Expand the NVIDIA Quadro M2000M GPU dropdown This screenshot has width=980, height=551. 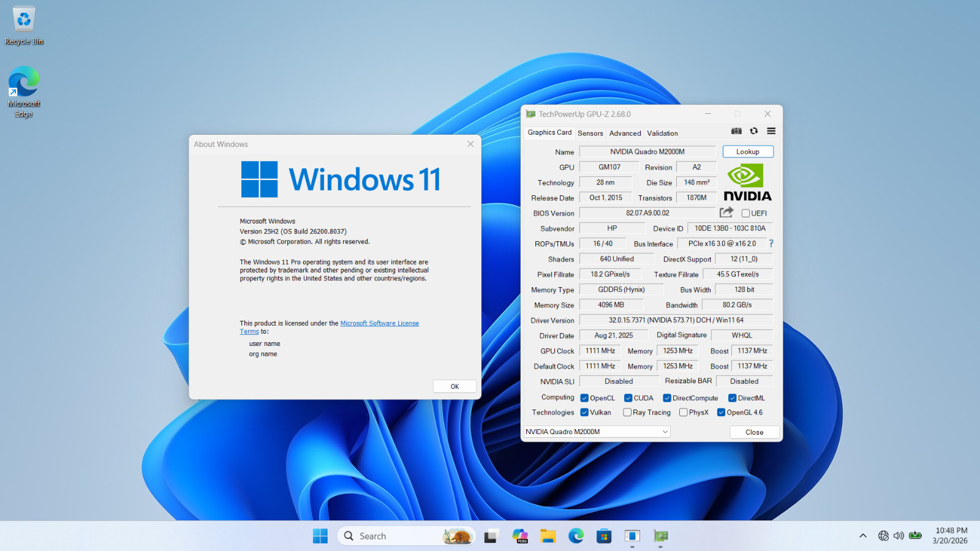click(x=597, y=432)
